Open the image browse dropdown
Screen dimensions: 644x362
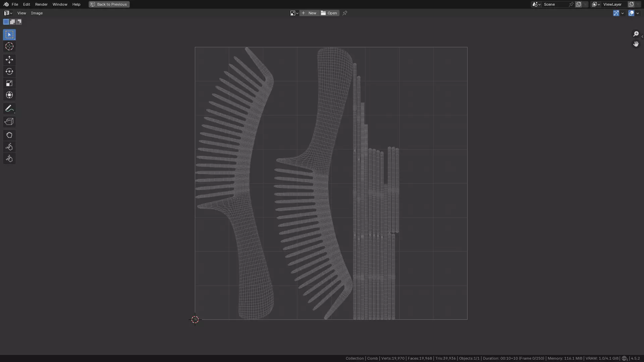(x=294, y=13)
